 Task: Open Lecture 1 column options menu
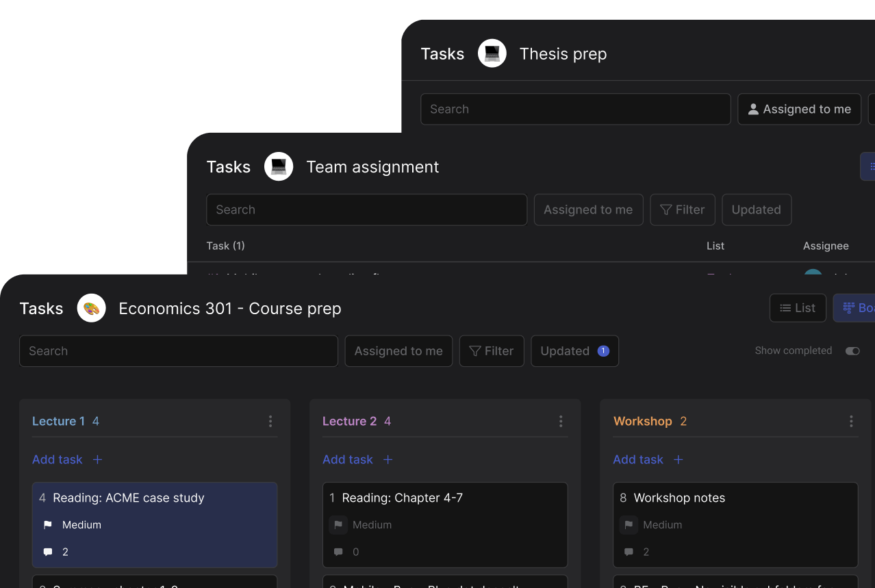click(270, 421)
